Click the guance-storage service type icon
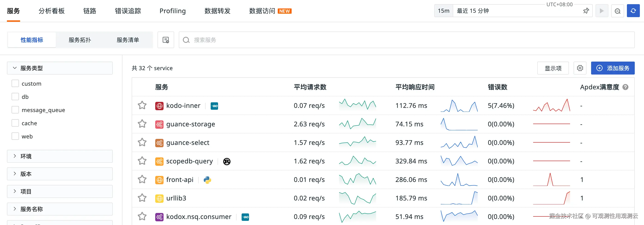 159,124
